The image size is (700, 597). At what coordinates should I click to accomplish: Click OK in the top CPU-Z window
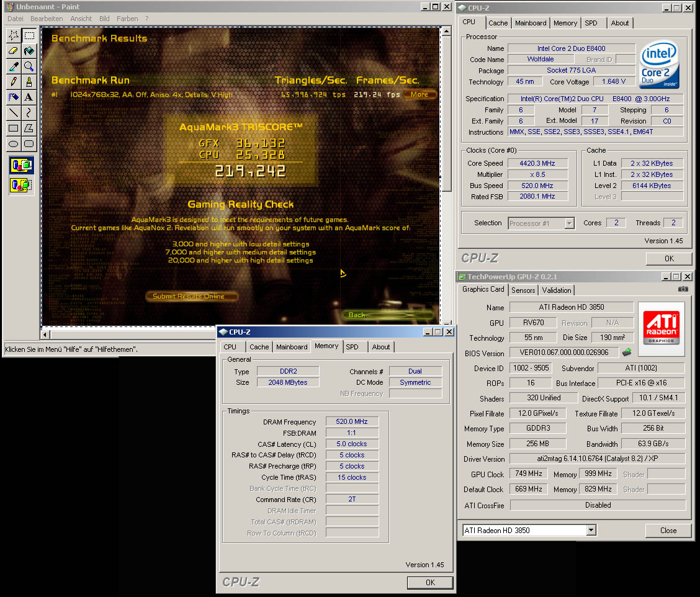pos(669,259)
